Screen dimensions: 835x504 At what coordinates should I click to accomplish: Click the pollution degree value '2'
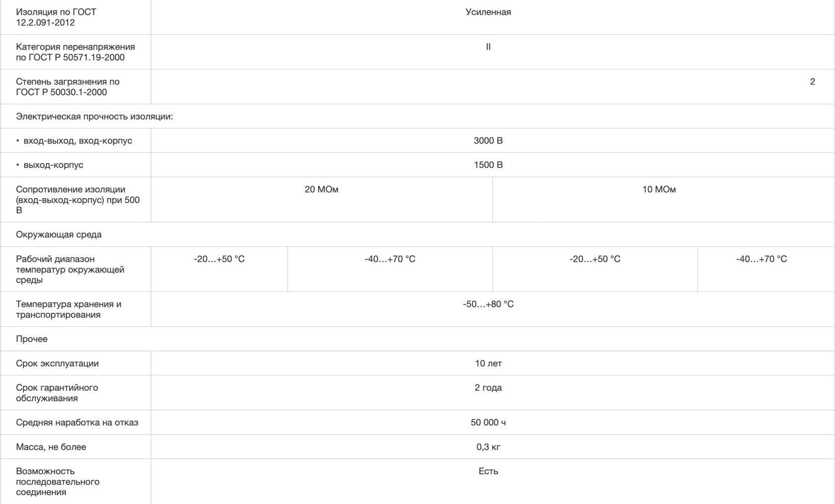tap(812, 81)
